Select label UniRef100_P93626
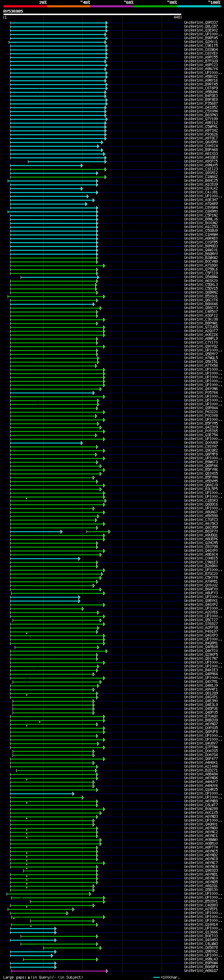This screenshot has width=224, height=980. coord(201,134)
